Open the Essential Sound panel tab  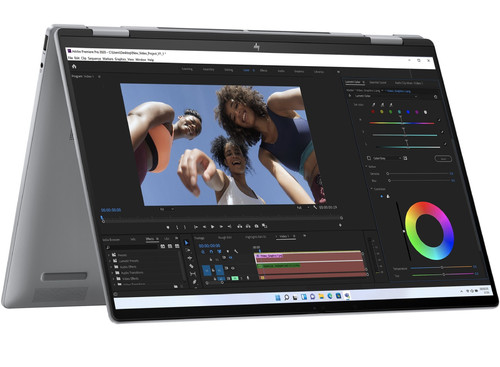tap(378, 82)
